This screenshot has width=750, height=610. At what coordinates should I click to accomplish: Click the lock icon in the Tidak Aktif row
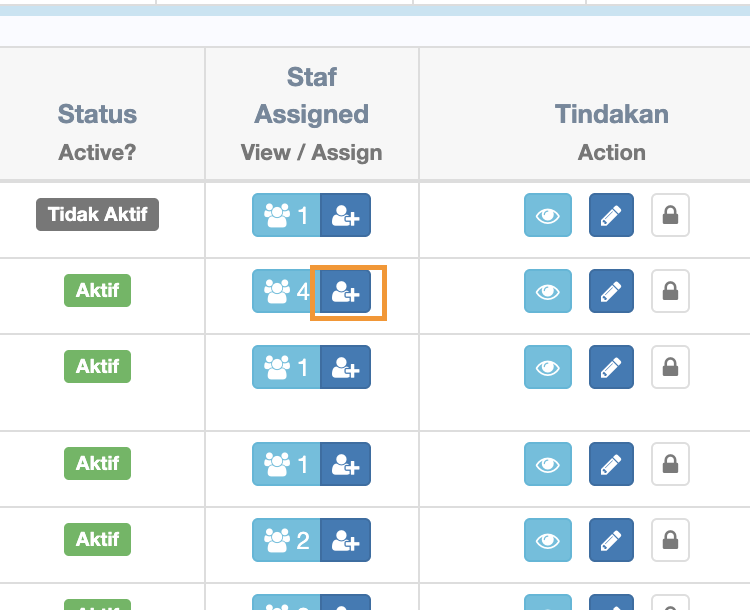(x=671, y=215)
